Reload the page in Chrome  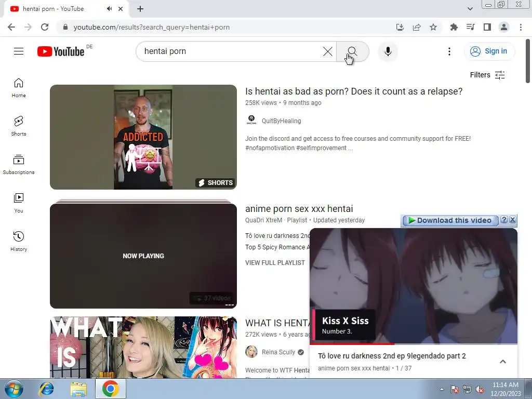coord(45,27)
